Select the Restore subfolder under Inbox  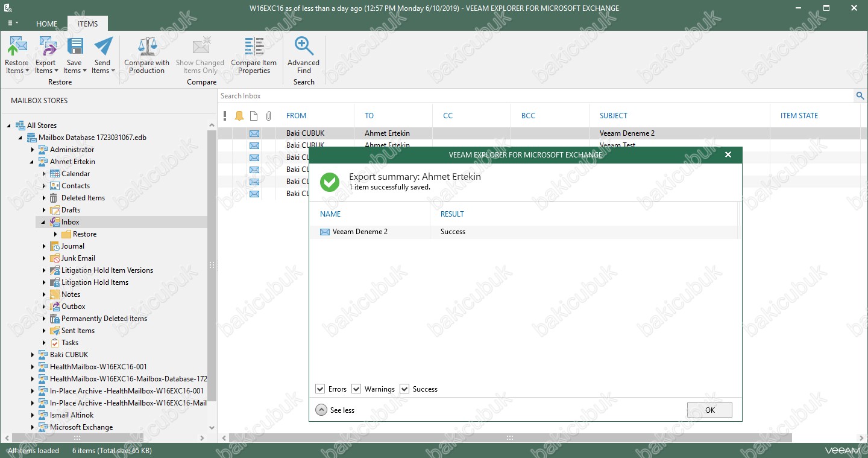click(x=84, y=234)
